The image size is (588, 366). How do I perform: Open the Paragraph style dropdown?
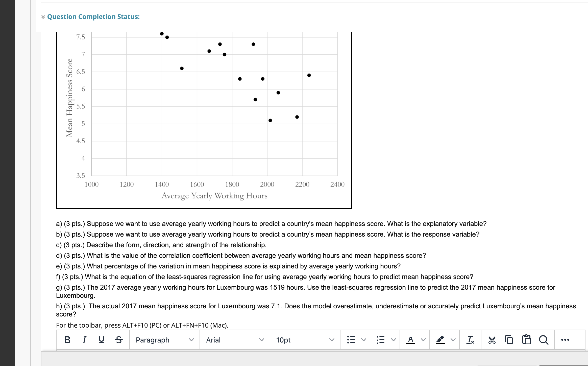[164, 340]
